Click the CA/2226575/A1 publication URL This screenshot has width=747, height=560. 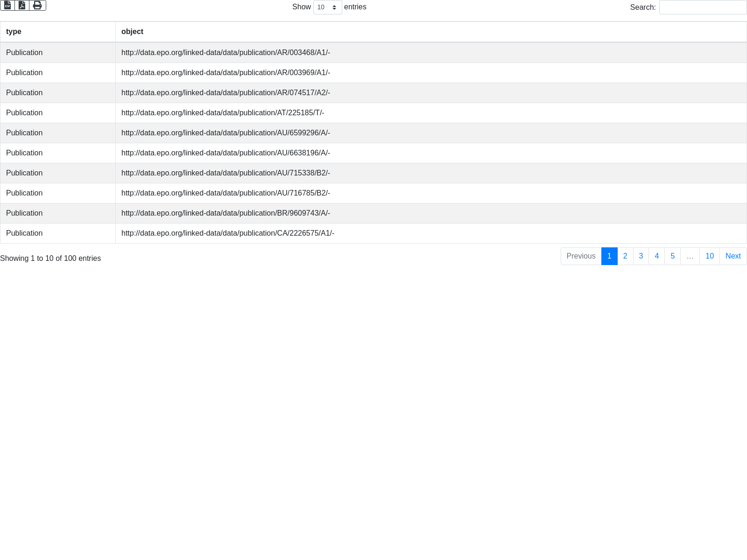[228, 233]
